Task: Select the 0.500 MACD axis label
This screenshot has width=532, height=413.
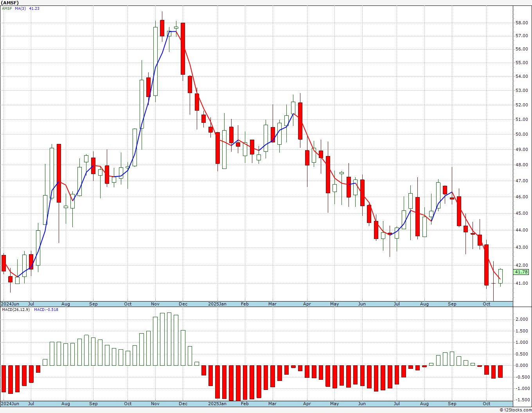Action: tap(522, 354)
